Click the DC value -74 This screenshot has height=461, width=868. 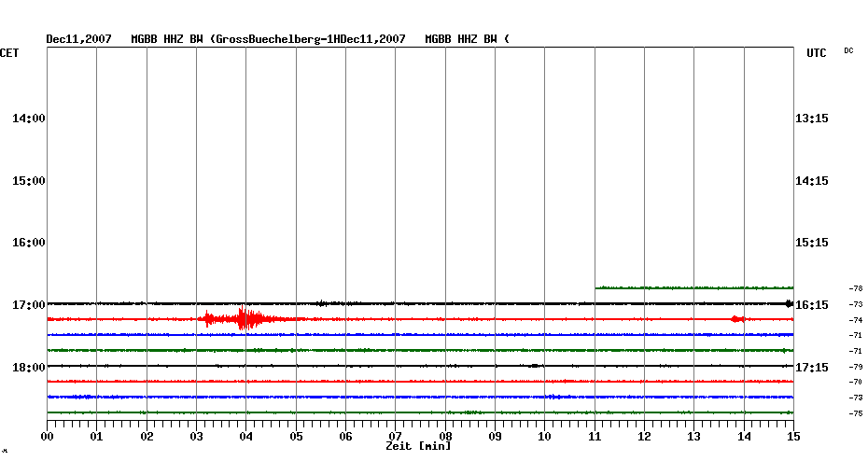[x=856, y=320]
